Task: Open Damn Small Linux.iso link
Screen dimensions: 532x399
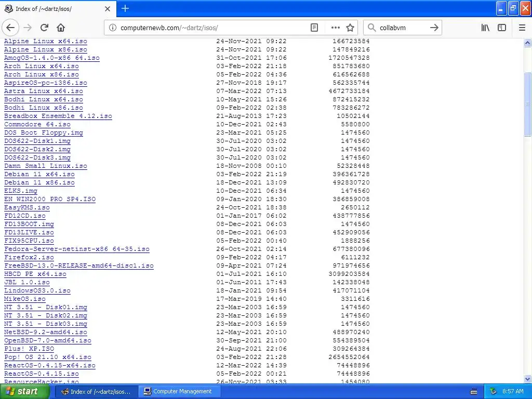Action: pyautogui.click(x=46, y=166)
